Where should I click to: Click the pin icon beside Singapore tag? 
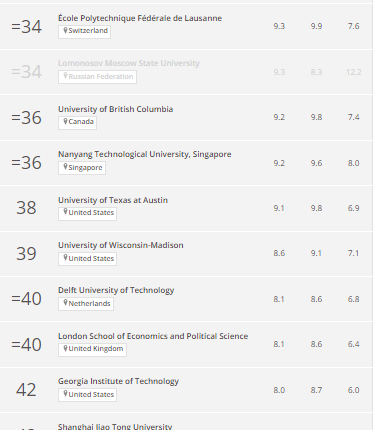point(65,167)
